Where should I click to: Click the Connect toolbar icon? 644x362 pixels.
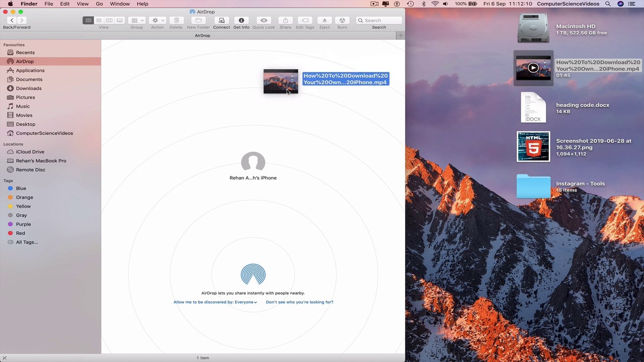pyautogui.click(x=221, y=20)
